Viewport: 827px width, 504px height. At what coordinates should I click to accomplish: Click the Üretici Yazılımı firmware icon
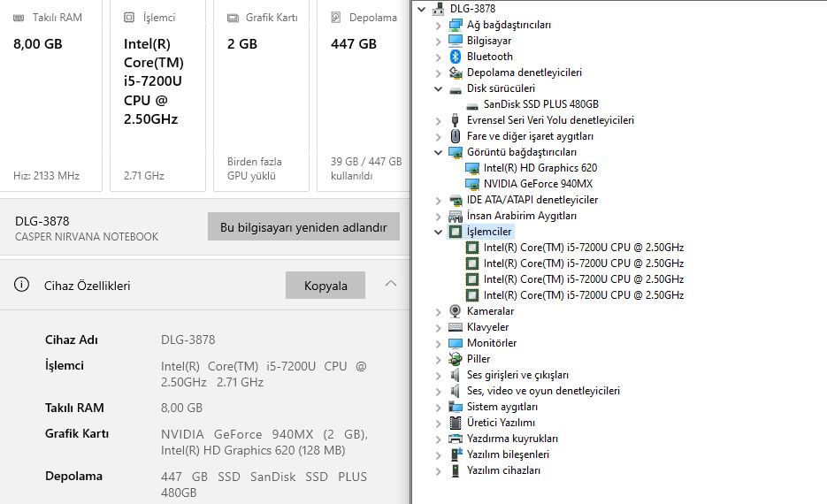(x=456, y=423)
